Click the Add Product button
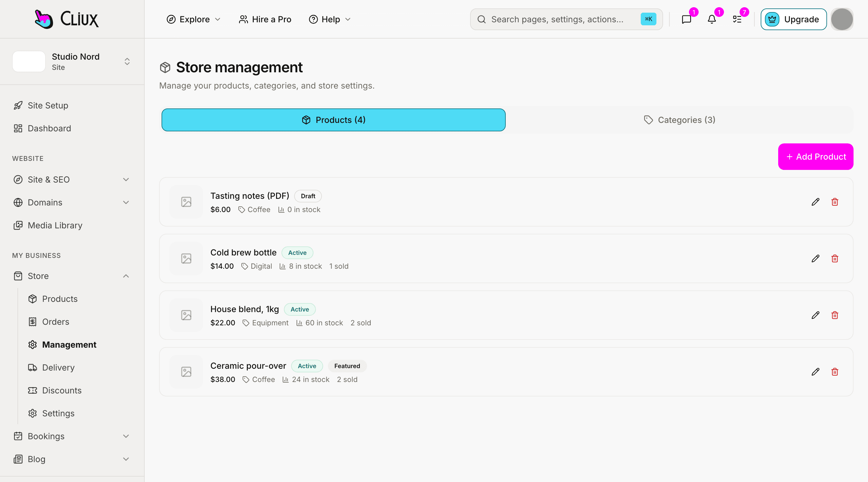 click(x=816, y=157)
